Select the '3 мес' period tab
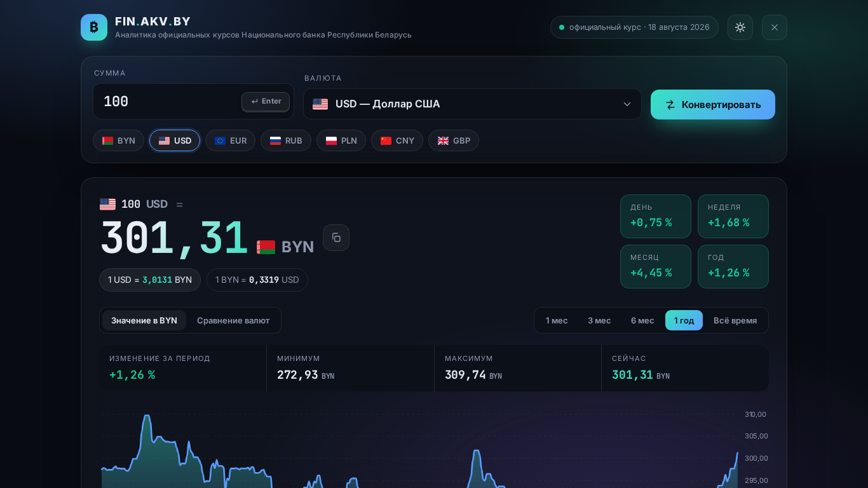The width and height of the screenshot is (868, 488). tap(599, 320)
